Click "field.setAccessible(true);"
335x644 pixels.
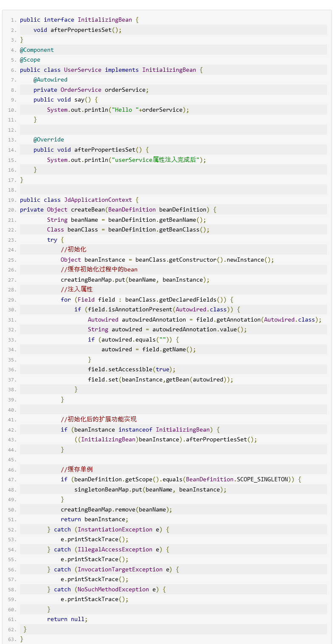[132, 369]
